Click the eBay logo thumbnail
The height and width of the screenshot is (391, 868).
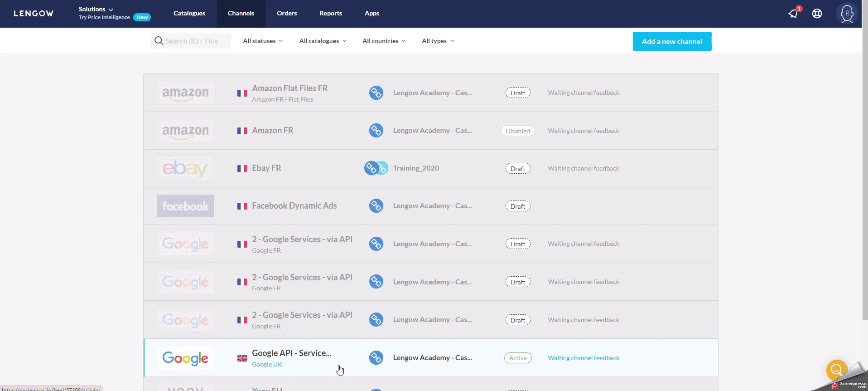185,168
